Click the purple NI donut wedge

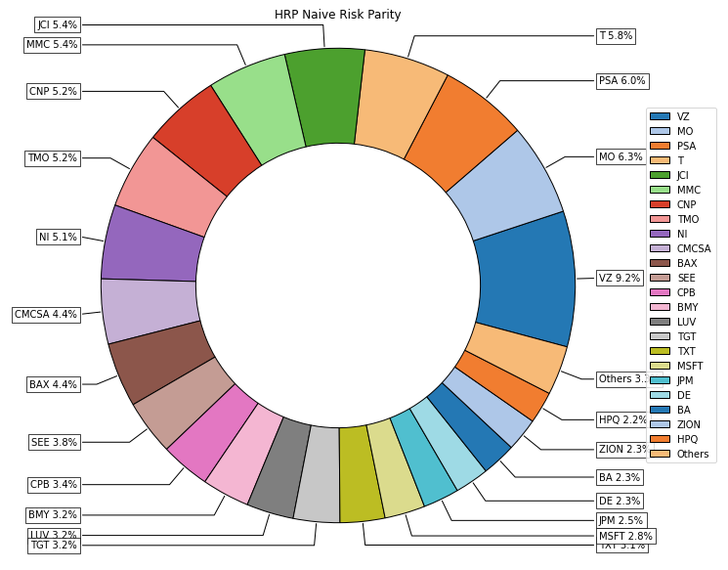(x=151, y=244)
